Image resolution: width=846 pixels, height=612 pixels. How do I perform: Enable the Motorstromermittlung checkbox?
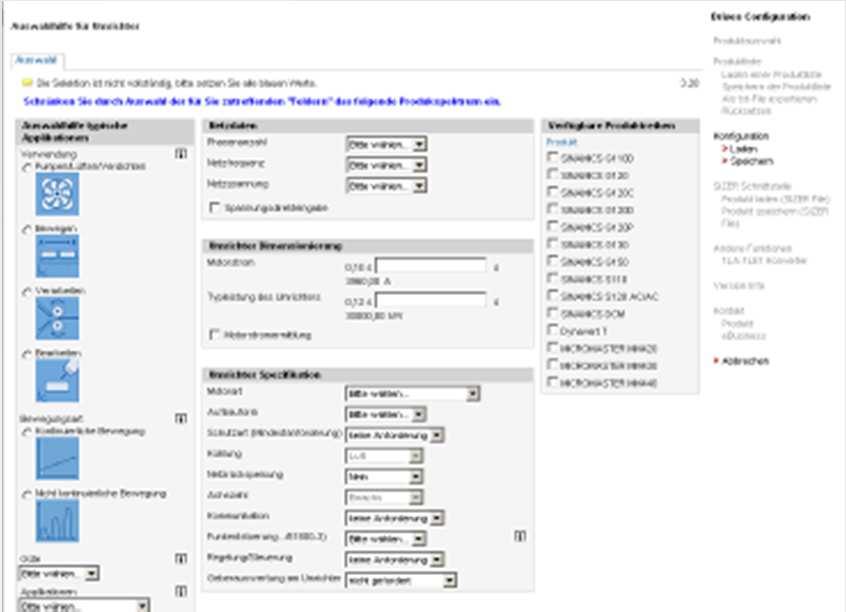coord(215,335)
